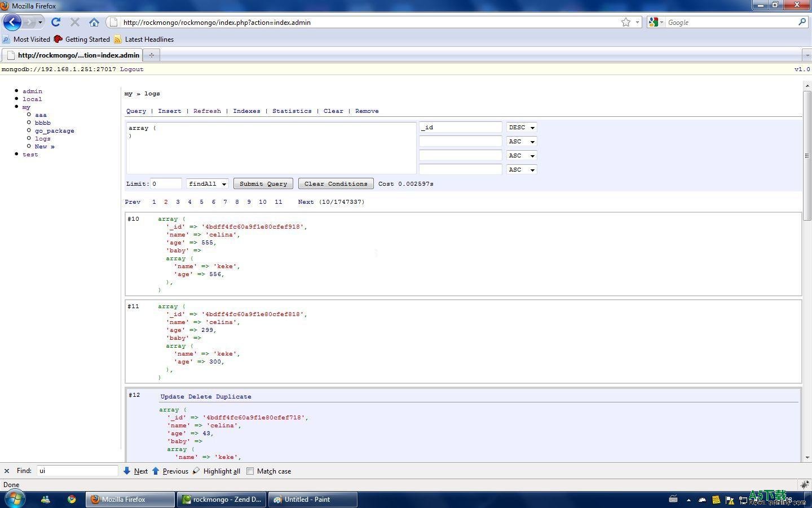Enable the Match case checkbox
812x508 pixels.
pos(250,471)
